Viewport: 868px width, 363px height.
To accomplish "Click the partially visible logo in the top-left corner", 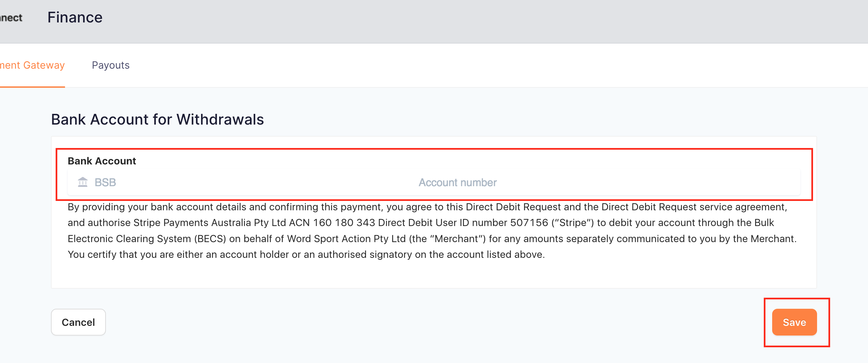I will click(x=11, y=17).
